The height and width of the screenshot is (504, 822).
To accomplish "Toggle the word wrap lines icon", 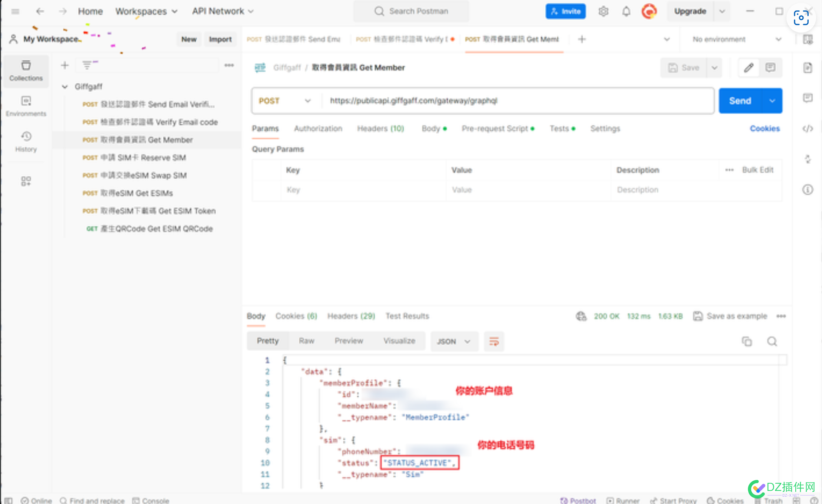I will [494, 341].
